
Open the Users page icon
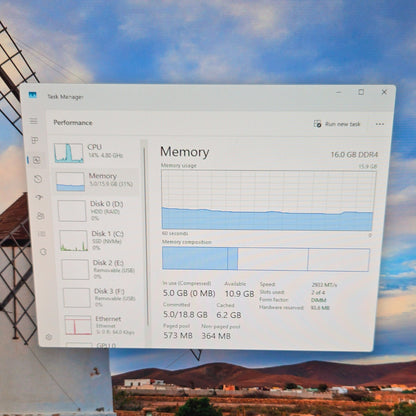[40, 216]
